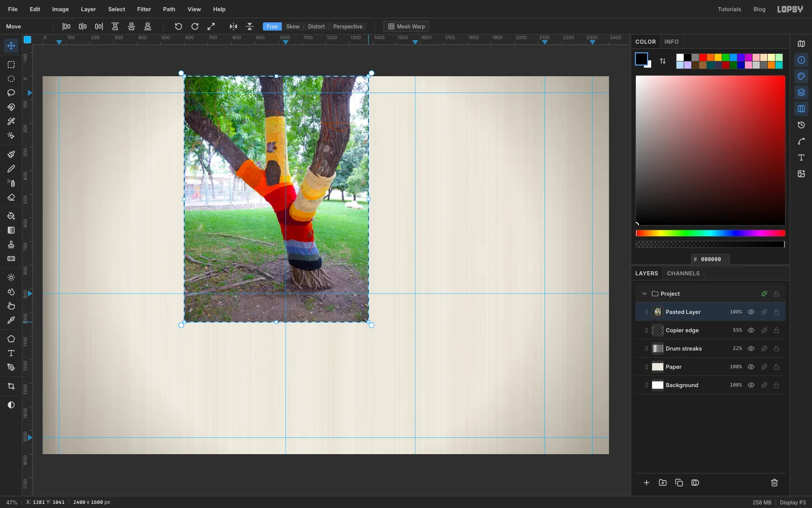Select the Paint Bucket tool
812x508 pixels.
[11, 216]
